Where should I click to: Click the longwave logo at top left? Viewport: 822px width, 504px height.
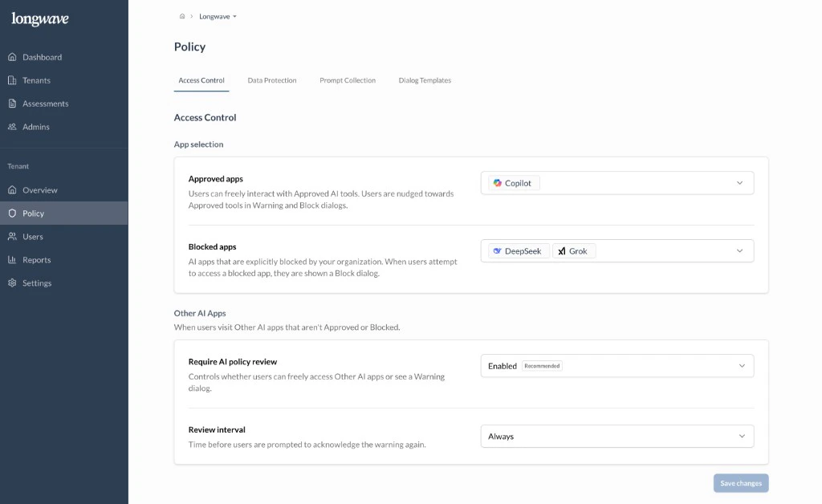coord(39,18)
